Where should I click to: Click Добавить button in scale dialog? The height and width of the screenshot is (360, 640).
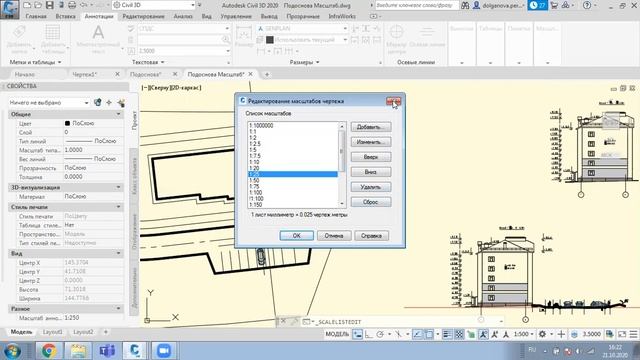tap(371, 127)
